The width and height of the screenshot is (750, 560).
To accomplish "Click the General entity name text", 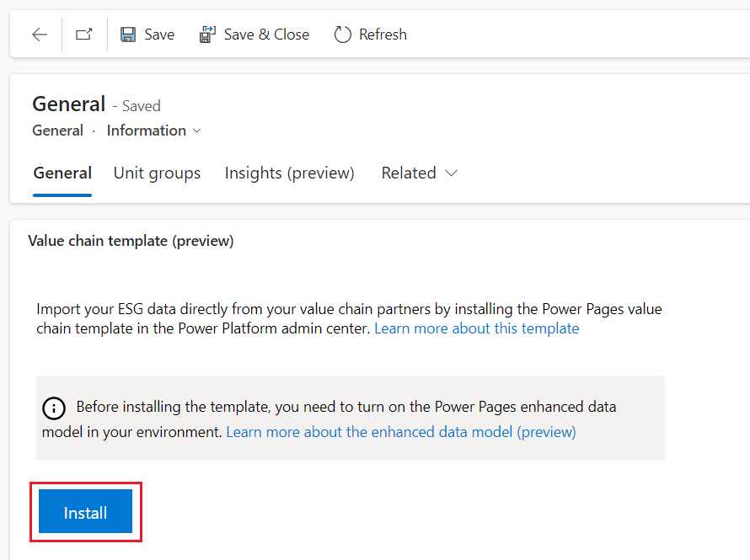I will click(58, 131).
